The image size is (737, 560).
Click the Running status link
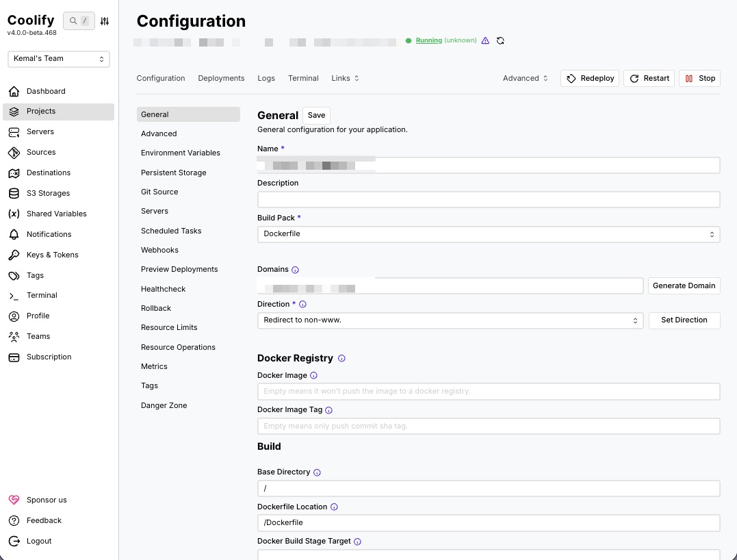pyautogui.click(x=428, y=40)
